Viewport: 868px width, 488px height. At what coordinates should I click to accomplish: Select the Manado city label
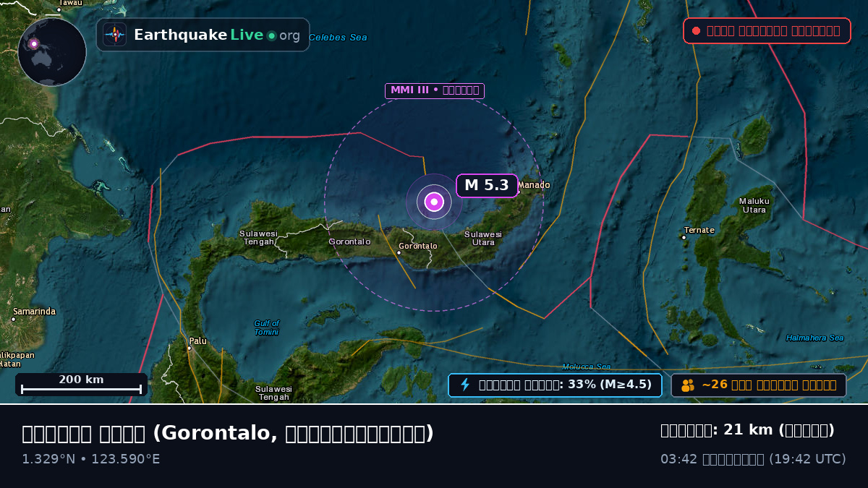click(534, 185)
